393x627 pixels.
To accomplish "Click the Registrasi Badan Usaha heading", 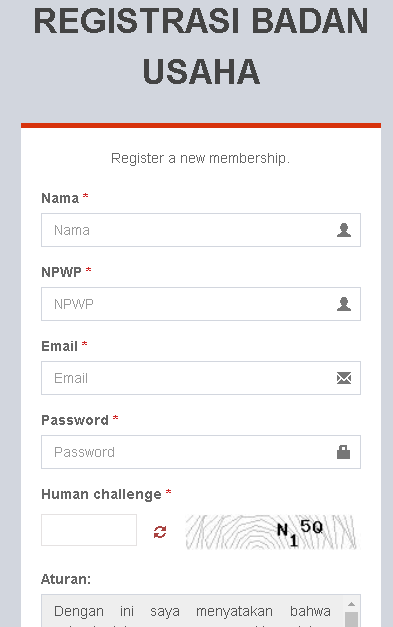I will coord(201,46).
